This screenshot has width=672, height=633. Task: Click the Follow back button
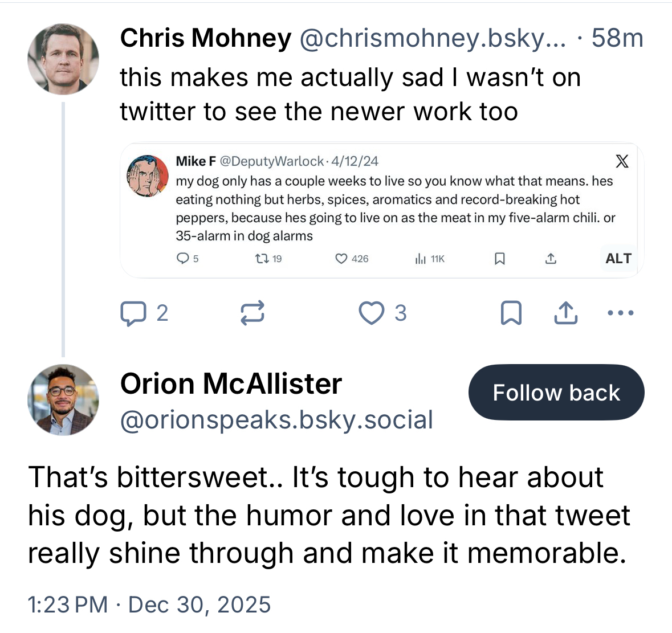click(556, 393)
